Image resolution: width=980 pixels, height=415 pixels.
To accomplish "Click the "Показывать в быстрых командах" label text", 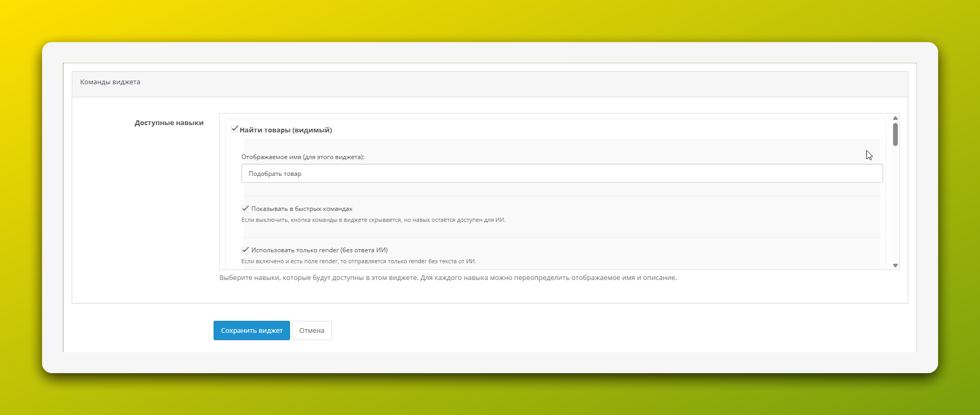I will (x=302, y=209).
